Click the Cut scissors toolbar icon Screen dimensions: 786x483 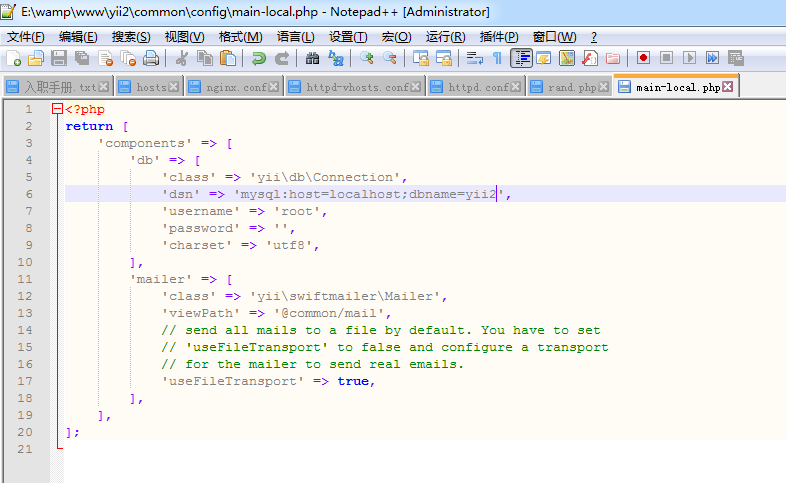pyautogui.click(x=181, y=58)
